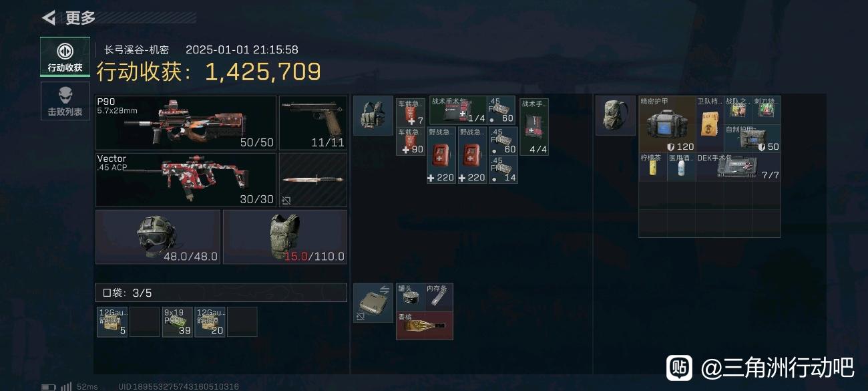
Task: Select the 12Gauge ammo stack of 20
Action: pos(210,321)
